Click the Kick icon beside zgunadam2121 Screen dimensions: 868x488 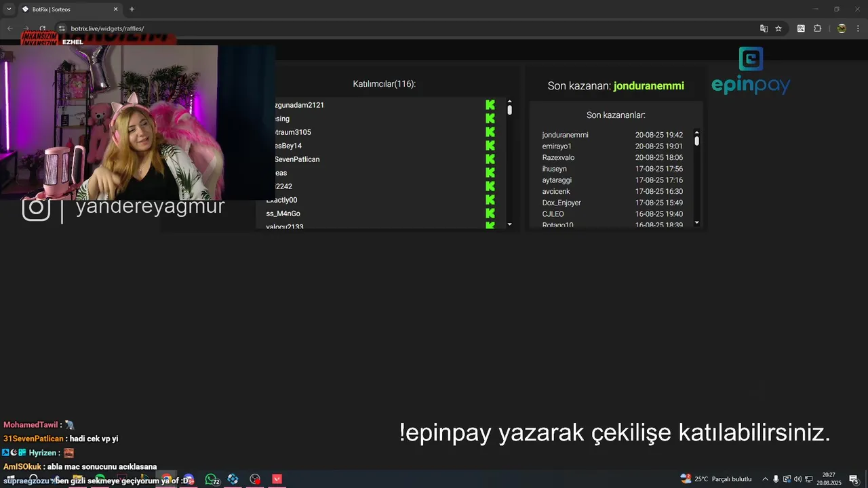tap(490, 105)
